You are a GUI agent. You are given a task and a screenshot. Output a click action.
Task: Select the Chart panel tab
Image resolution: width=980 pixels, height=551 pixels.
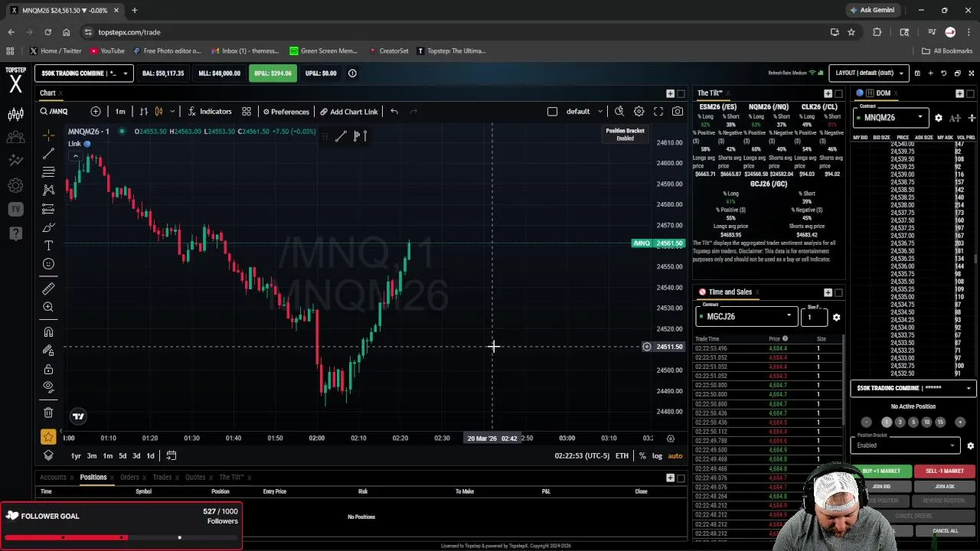coord(47,93)
